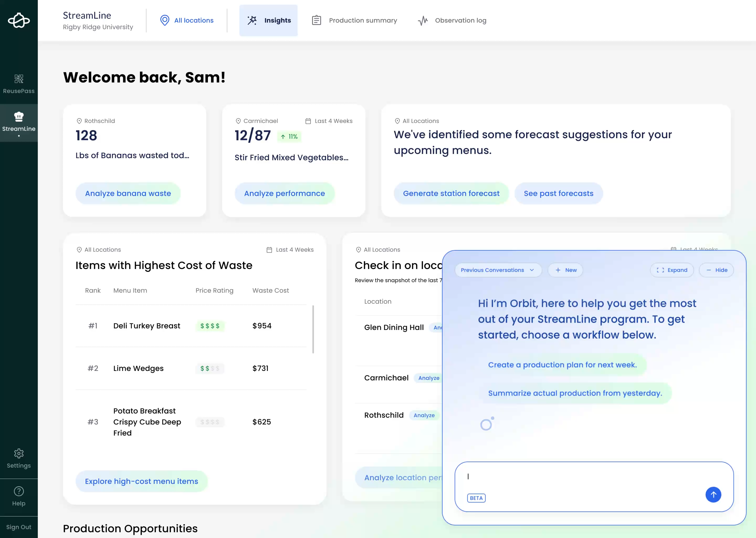Click Deli Turkey Breast price rating badge
This screenshot has width=756, height=538.
coord(210,326)
